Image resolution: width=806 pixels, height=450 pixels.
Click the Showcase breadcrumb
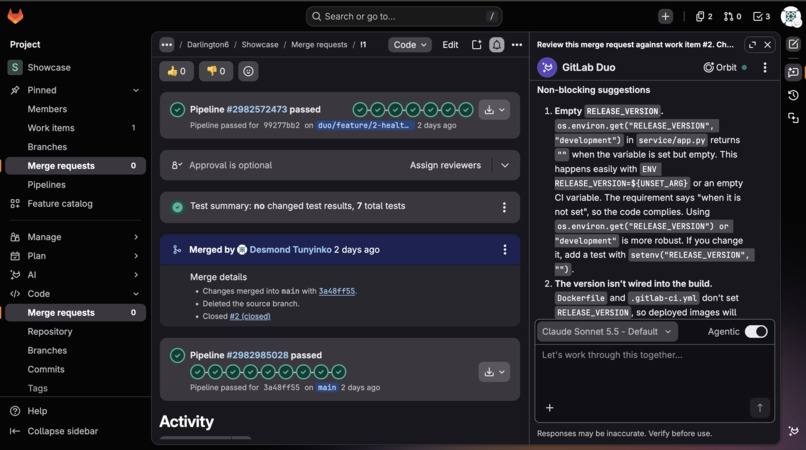tap(260, 45)
